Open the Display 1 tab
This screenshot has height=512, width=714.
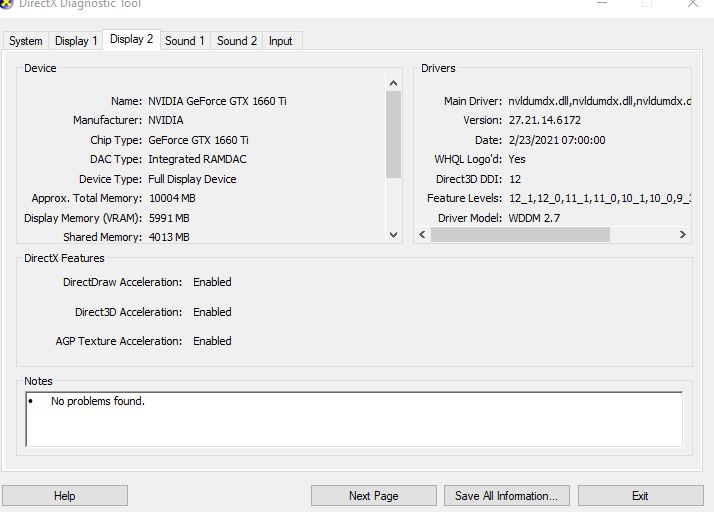click(x=76, y=41)
